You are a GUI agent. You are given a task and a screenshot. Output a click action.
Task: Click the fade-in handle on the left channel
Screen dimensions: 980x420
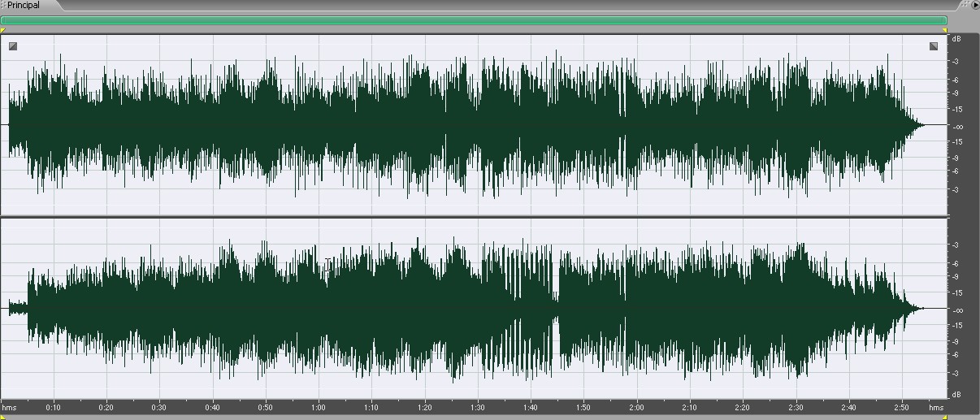tap(13, 46)
